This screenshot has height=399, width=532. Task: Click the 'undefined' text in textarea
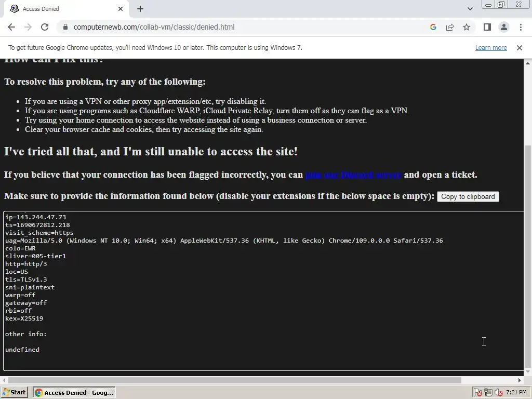tap(22, 350)
